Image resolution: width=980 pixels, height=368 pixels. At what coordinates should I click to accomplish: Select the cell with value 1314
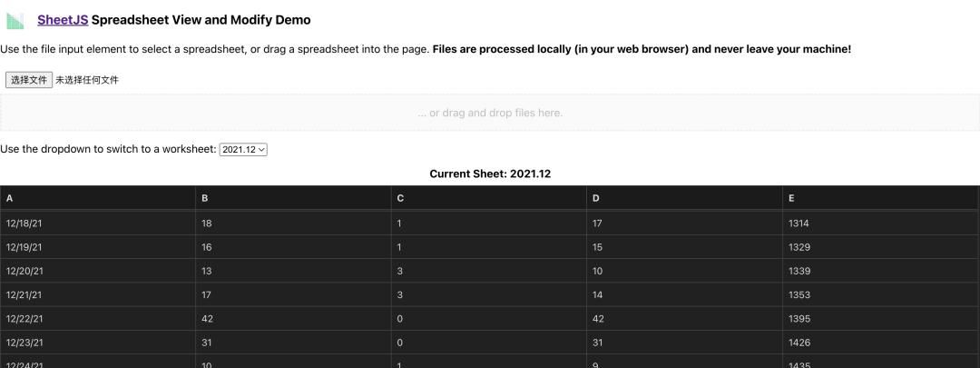click(881, 224)
